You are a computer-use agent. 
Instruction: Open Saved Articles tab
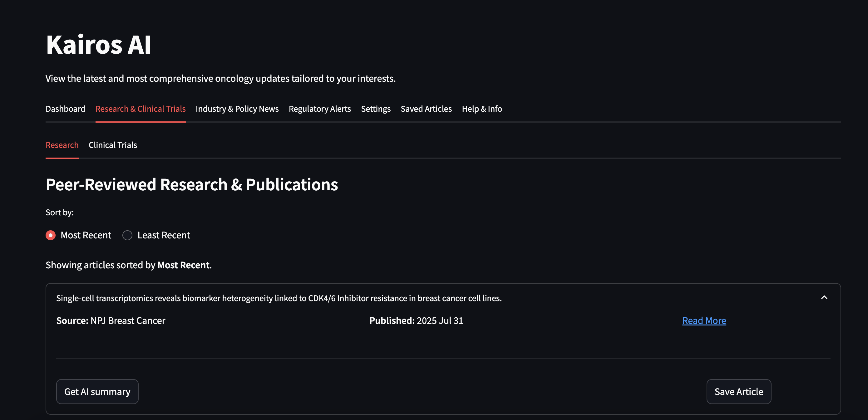(x=426, y=109)
